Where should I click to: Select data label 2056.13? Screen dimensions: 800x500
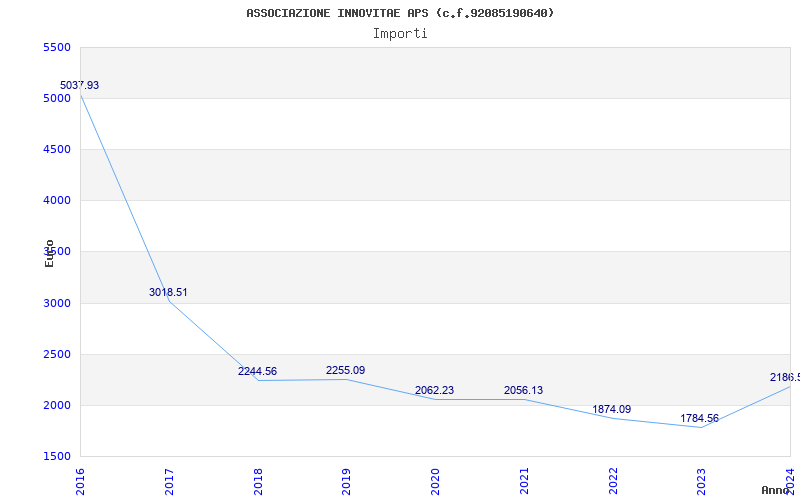[523, 390]
